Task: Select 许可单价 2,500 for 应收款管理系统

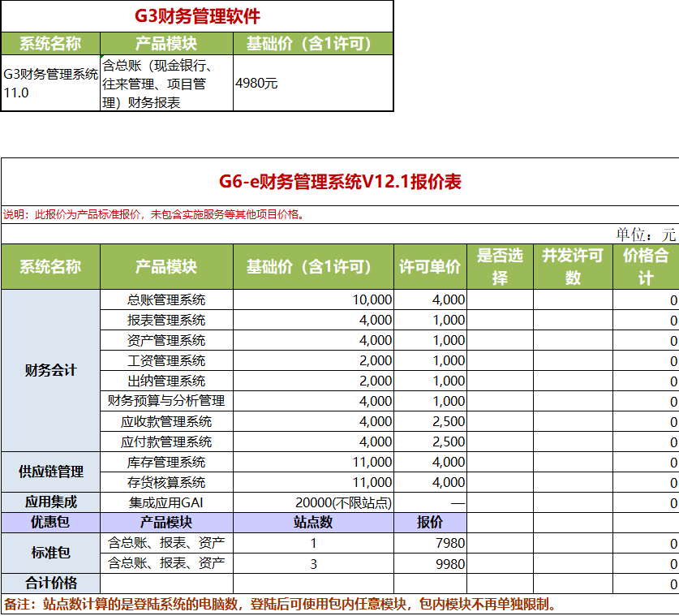Action: tap(430, 421)
